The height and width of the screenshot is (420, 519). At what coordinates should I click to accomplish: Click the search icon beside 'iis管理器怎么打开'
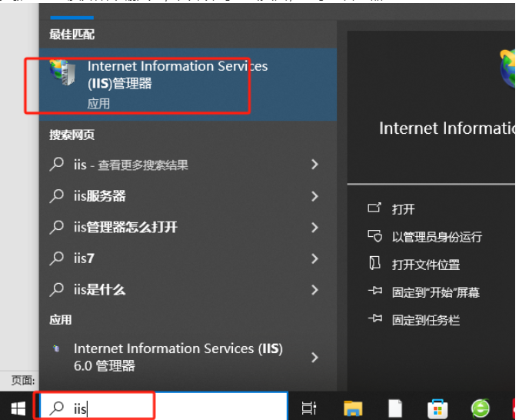coord(57,227)
